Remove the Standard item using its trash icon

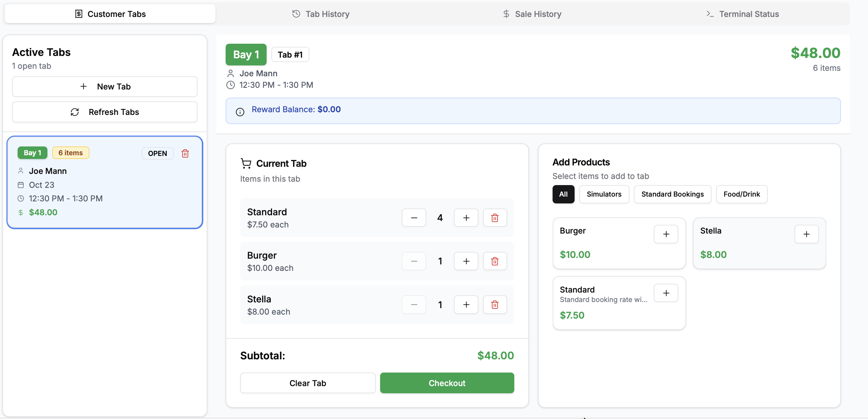(x=495, y=218)
